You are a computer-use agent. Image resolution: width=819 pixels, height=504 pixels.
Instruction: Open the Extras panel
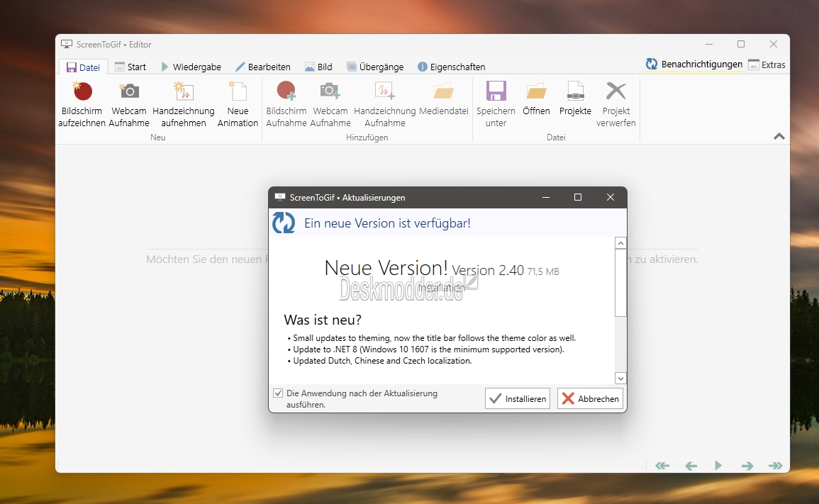click(x=767, y=65)
